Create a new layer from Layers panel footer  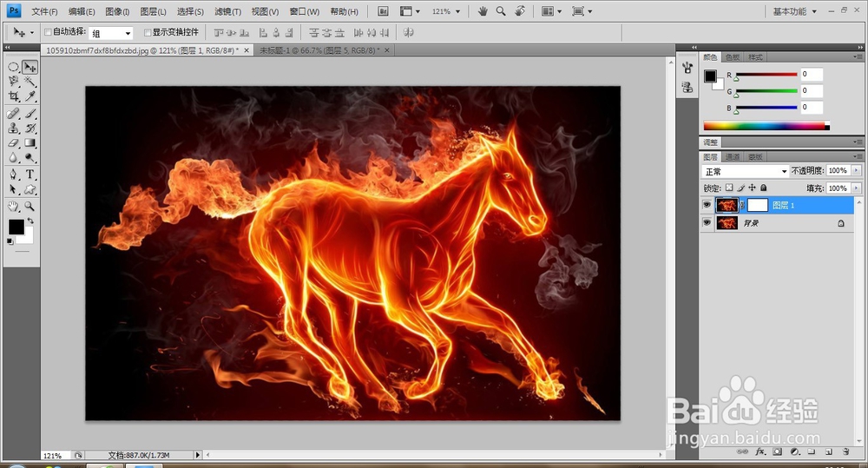[829, 452]
